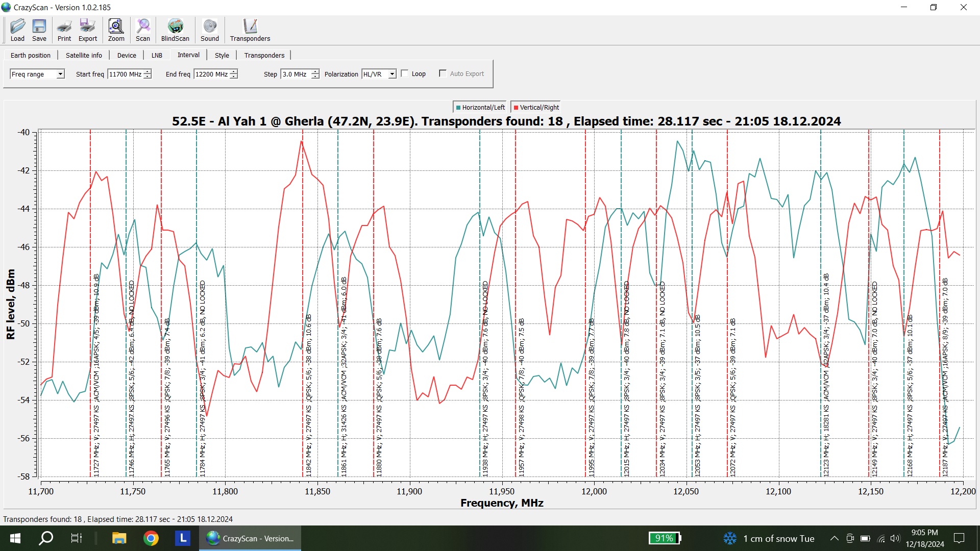Switch to the Satellite info tab

(84, 55)
